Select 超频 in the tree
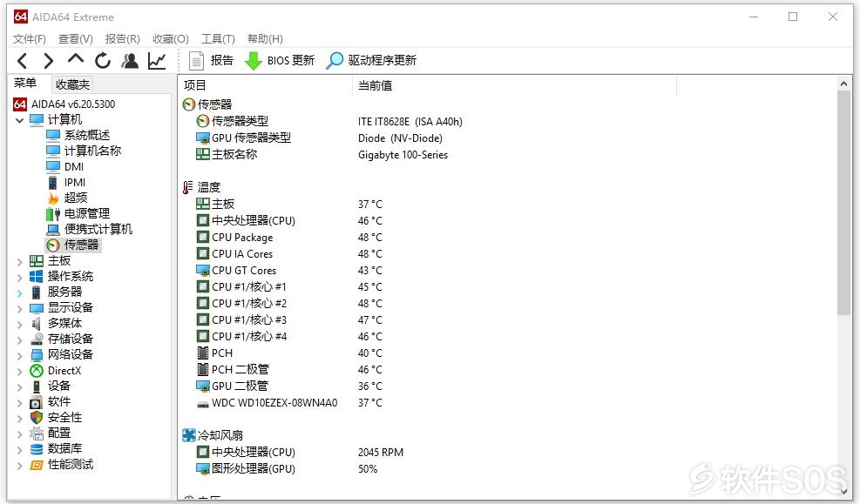Screen dimensions: 860x504 coord(67,198)
